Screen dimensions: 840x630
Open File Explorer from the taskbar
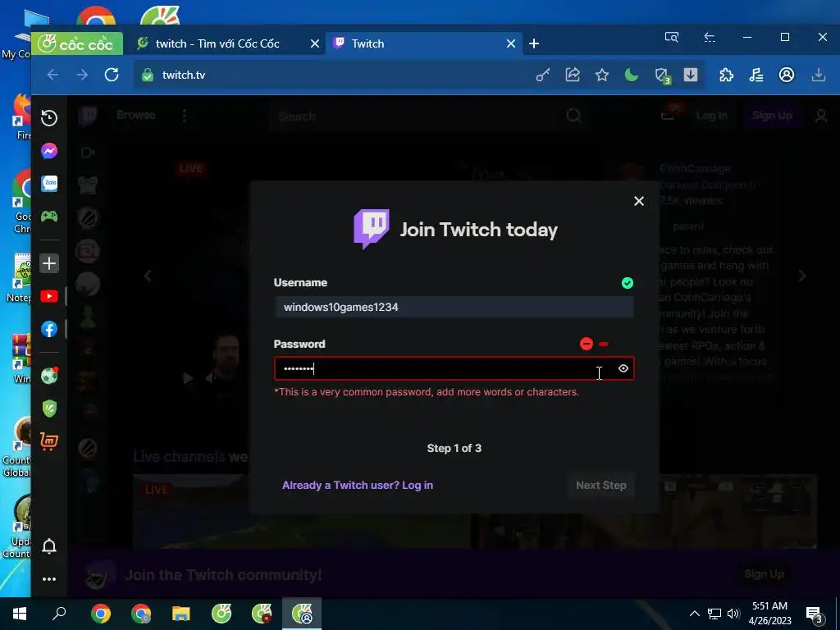click(181, 614)
